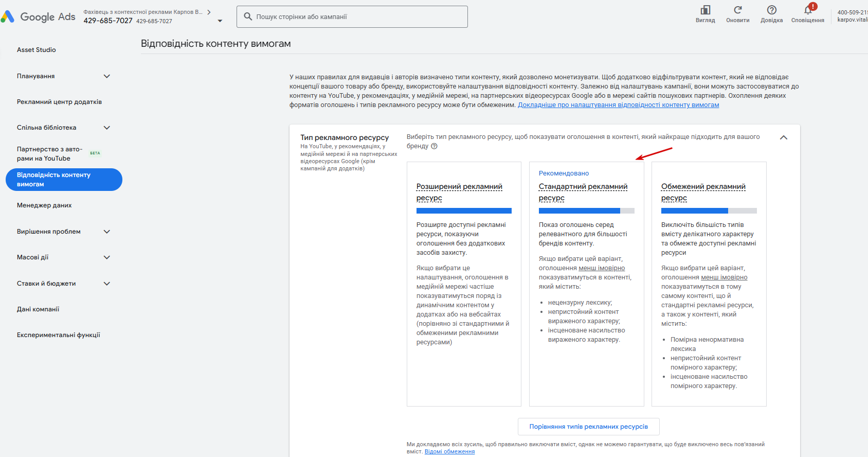The image size is (868, 457).
Task: Open the Сповіщення notifications bell
Action: (x=808, y=10)
